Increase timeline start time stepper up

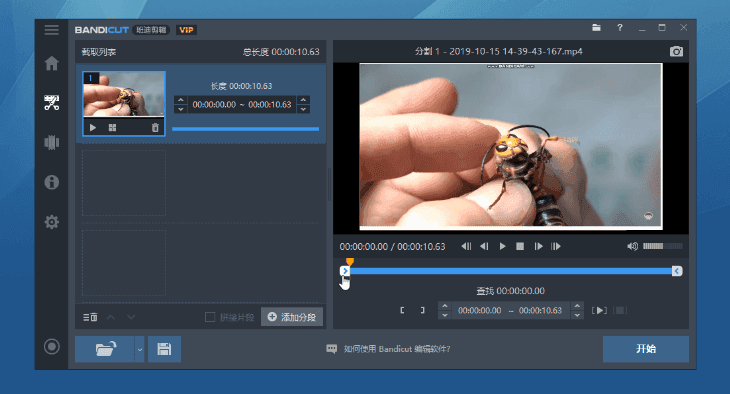tap(445, 306)
